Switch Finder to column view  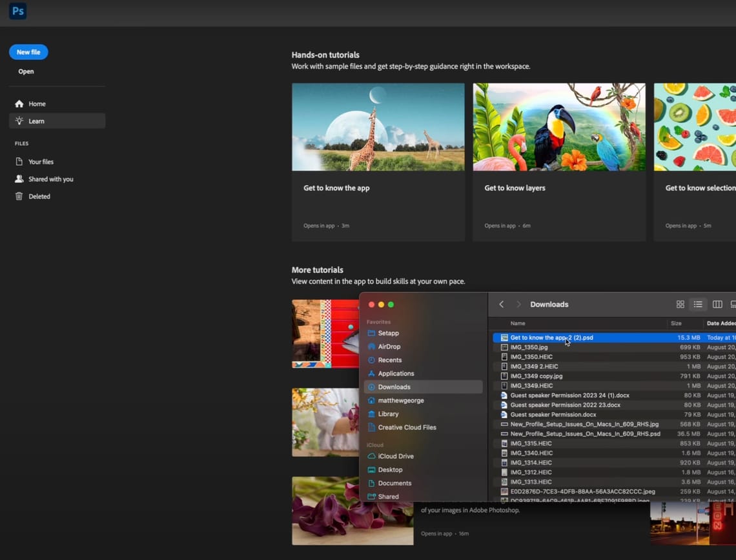point(717,305)
